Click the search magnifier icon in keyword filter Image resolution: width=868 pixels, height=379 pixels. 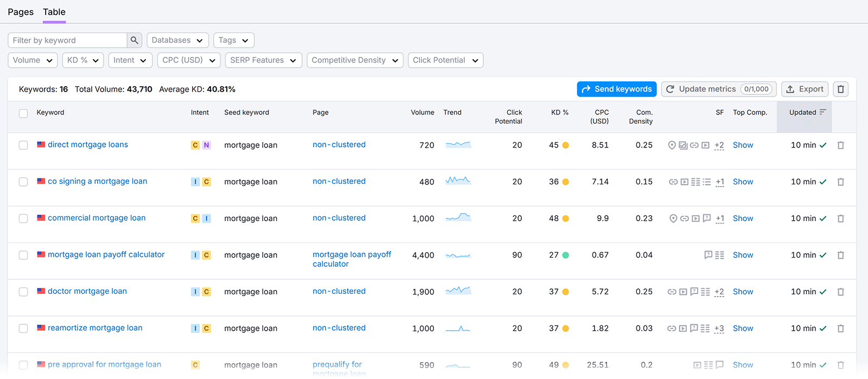135,40
